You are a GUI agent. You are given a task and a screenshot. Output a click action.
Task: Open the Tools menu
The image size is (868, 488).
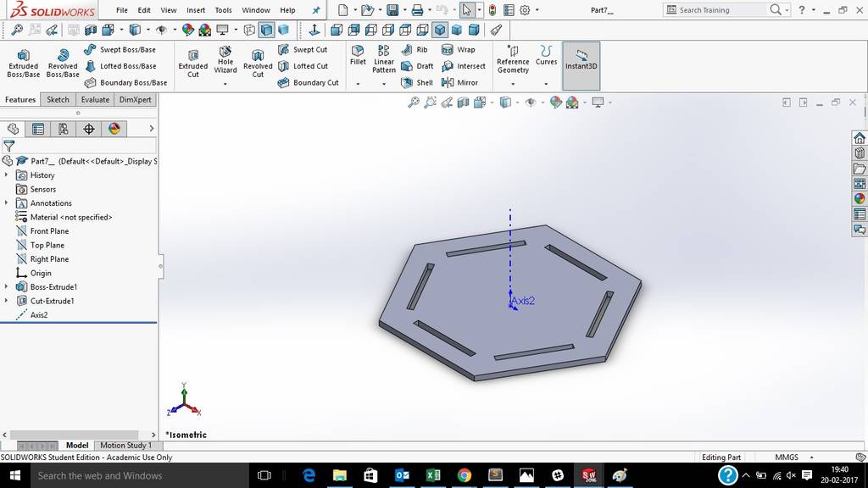click(x=223, y=10)
